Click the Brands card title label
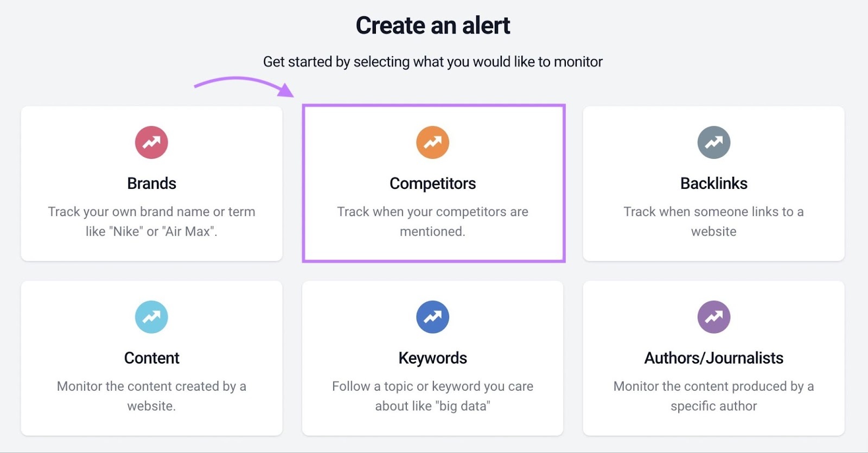The height and width of the screenshot is (453, 868). point(151,183)
